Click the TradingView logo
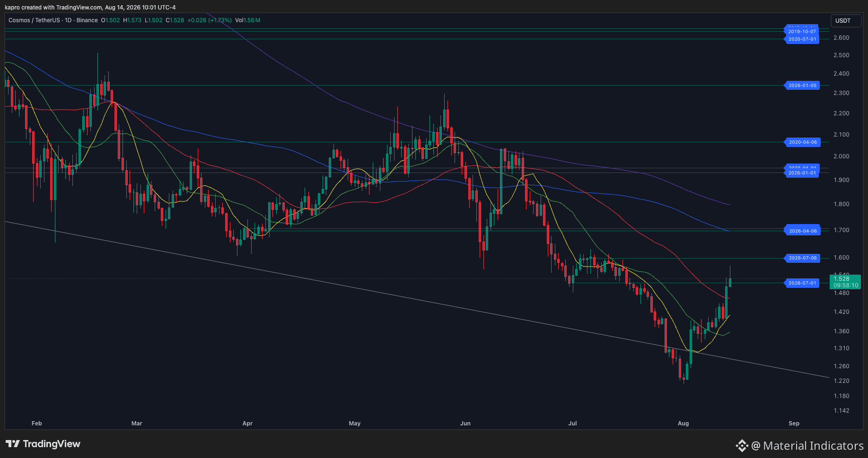The width and height of the screenshot is (868, 458). (43, 444)
